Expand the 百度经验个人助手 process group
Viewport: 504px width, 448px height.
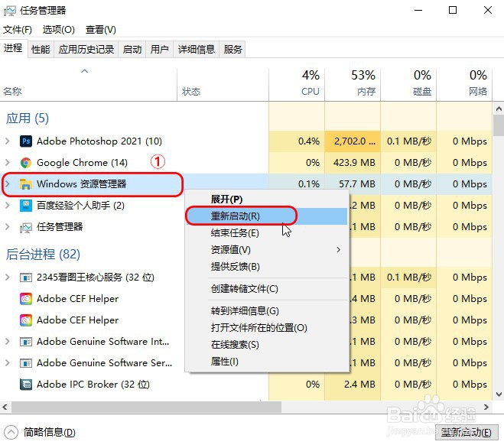tap(8, 206)
